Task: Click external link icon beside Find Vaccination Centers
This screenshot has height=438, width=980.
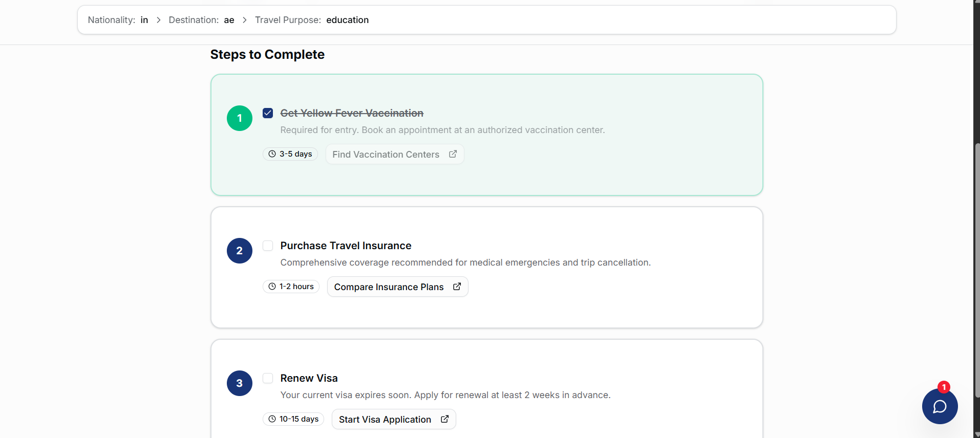Action: coord(453,154)
